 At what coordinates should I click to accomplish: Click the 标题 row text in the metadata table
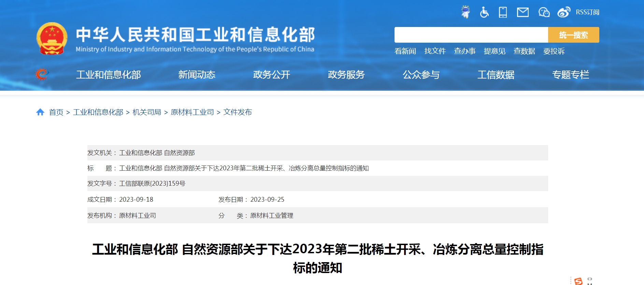(x=244, y=168)
